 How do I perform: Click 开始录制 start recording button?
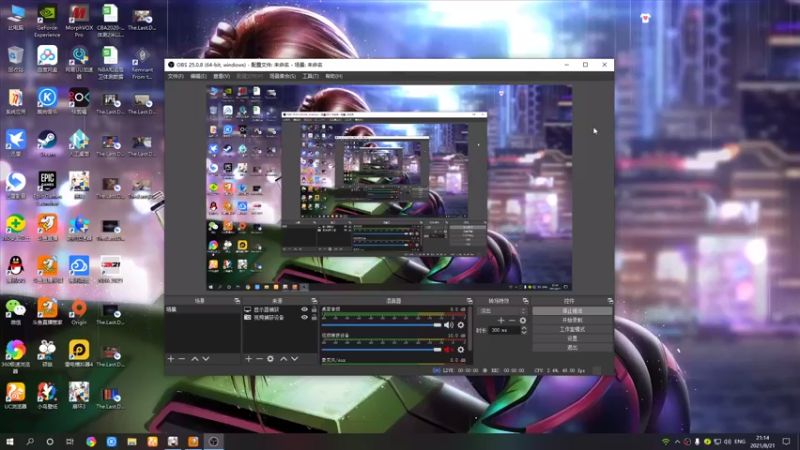[572, 320]
